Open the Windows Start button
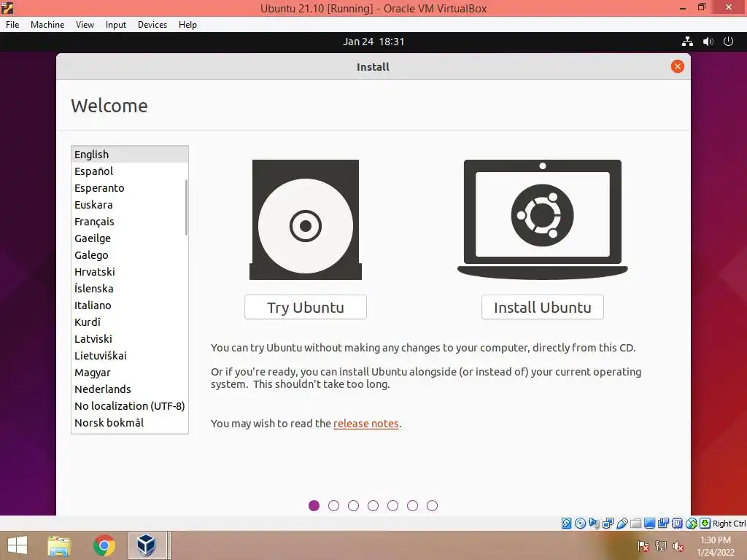Screen dimensions: 747x560 (x=18, y=545)
